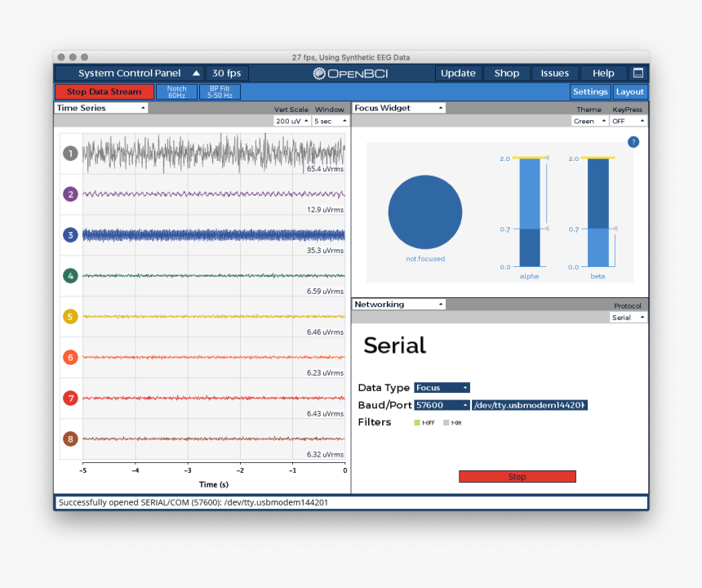The image size is (702, 588).
Task: Open the Focus Widget selector dropdown
Action: pyautogui.click(x=399, y=108)
